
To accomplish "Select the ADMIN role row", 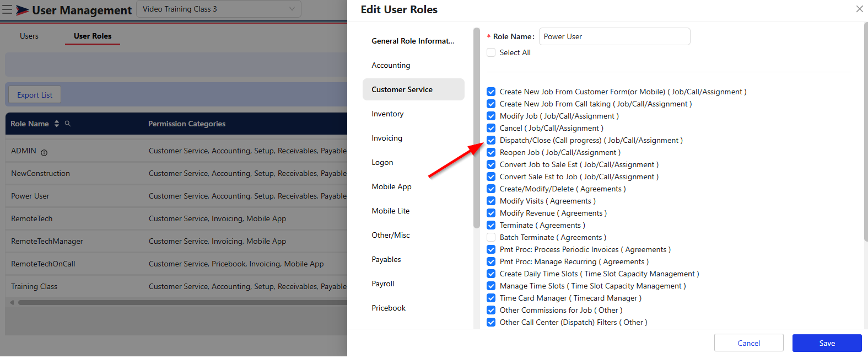I will [176, 151].
